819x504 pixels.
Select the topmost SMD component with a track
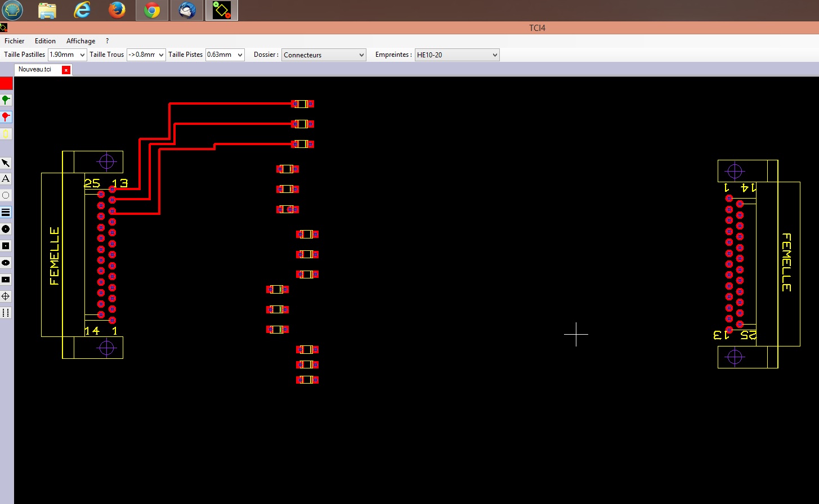tap(302, 104)
